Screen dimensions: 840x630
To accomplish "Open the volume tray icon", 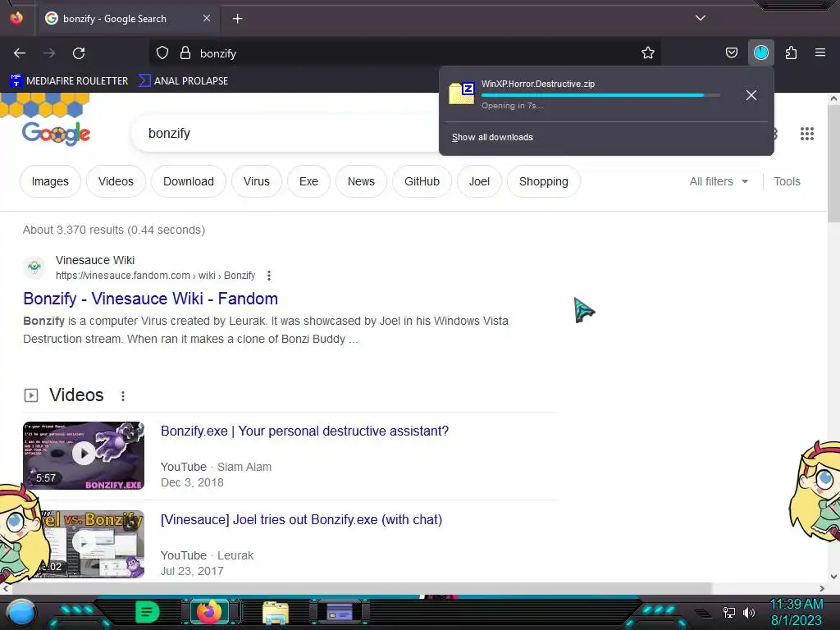I will point(749,612).
